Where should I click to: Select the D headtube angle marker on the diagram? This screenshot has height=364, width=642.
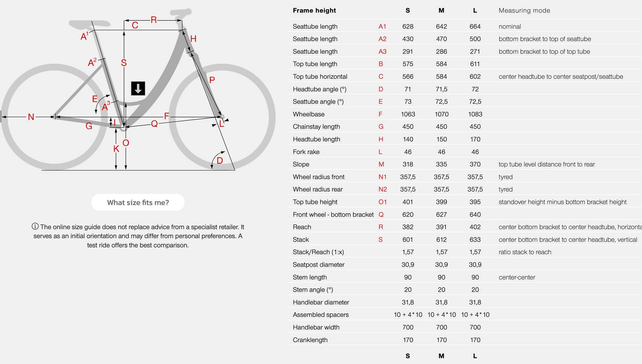[220, 161]
